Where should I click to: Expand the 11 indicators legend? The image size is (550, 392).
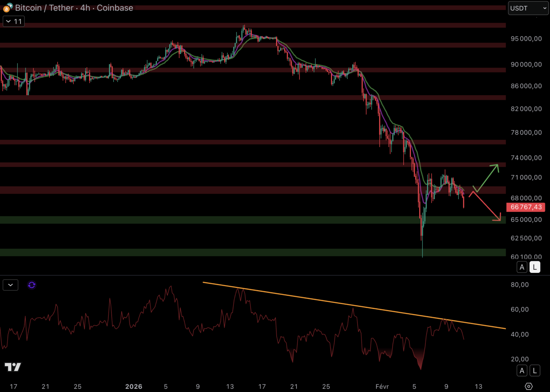(x=13, y=21)
